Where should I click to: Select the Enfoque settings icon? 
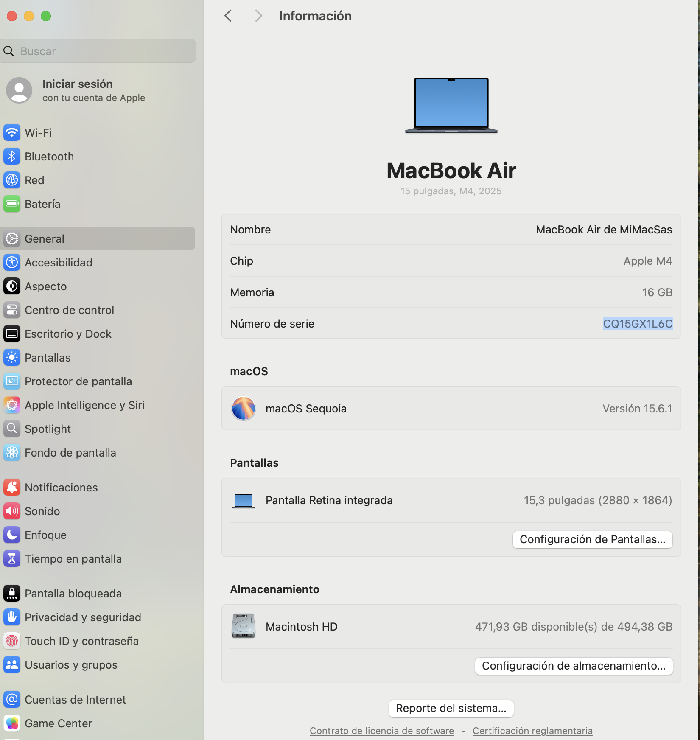click(11, 535)
